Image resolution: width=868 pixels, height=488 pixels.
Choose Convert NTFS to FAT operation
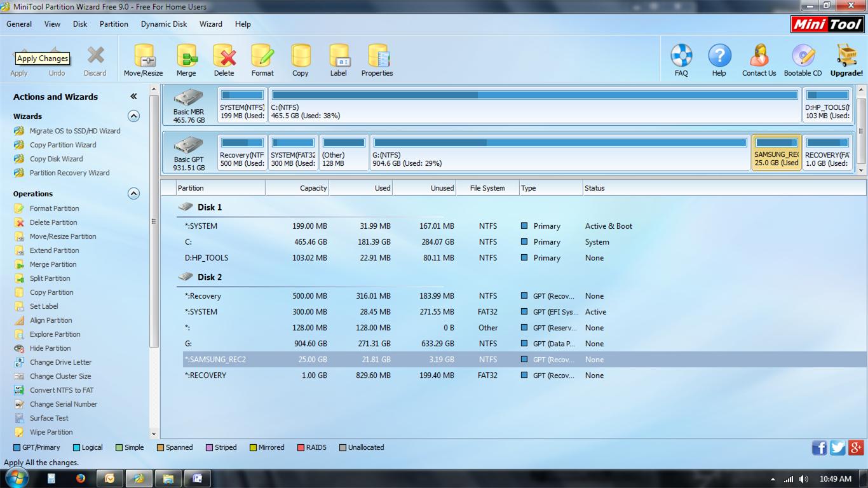pos(62,390)
